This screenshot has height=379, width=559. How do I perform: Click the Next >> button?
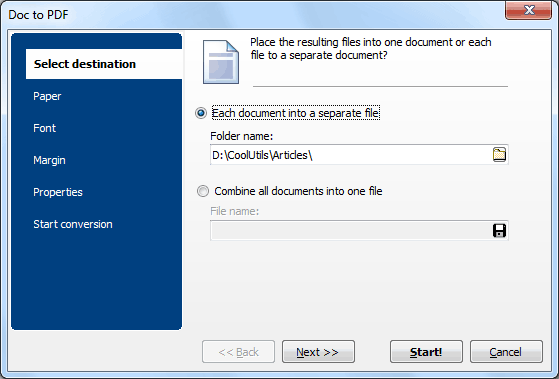tap(318, 352)
